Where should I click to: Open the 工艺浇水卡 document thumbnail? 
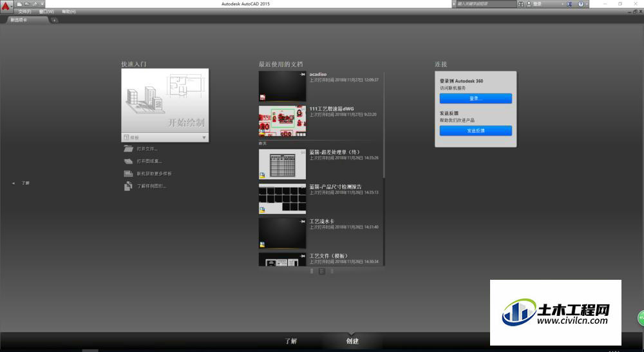point(282,233)
